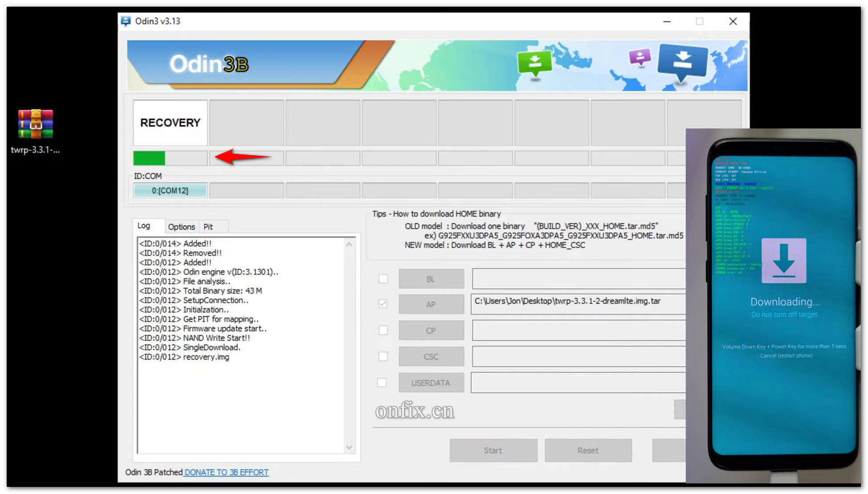The width and height of the screenshot is (868, 494).
Task: Click the purple download icon in banner
Action: coord(640,57)
